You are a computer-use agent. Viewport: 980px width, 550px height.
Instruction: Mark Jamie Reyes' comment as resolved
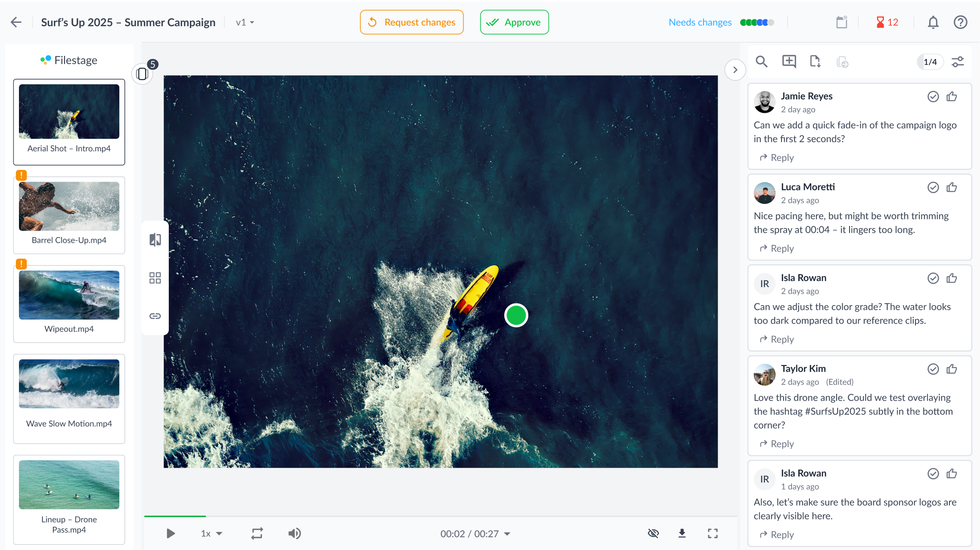pos(933,96)
